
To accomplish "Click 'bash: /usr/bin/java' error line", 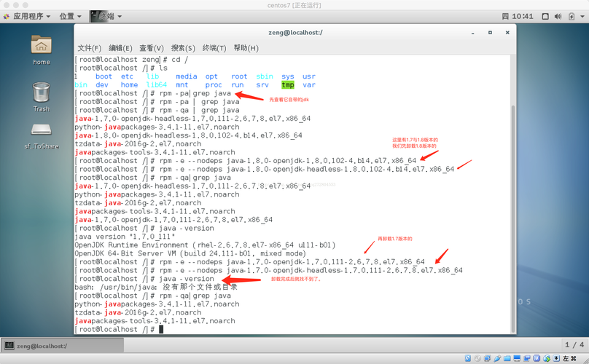I will [x=156, y=287].
